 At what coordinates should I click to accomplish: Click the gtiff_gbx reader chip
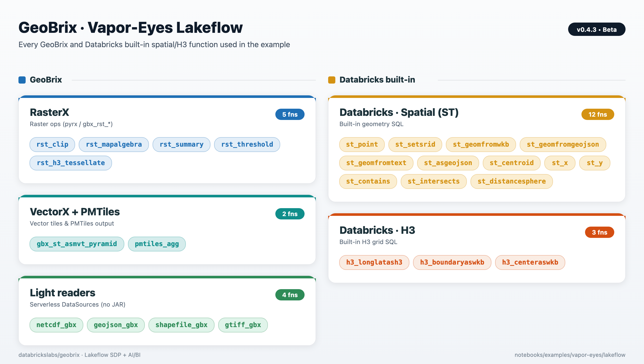[x=243, y=325]
